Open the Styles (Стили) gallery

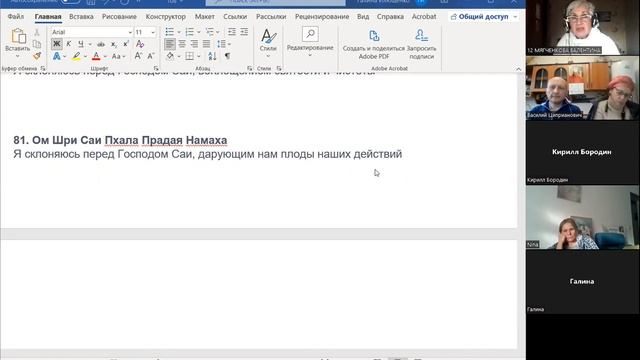pos(268,43)
